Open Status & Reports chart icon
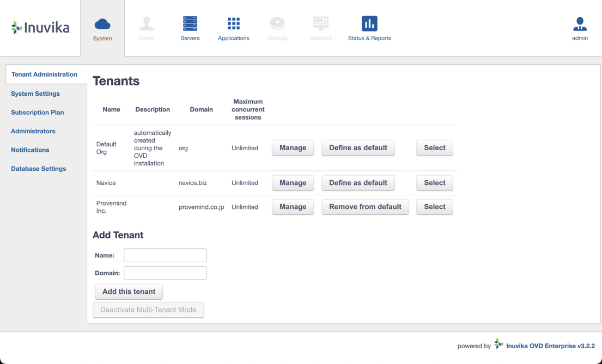This screenshot has height=364, width=602. coord(369,23)
